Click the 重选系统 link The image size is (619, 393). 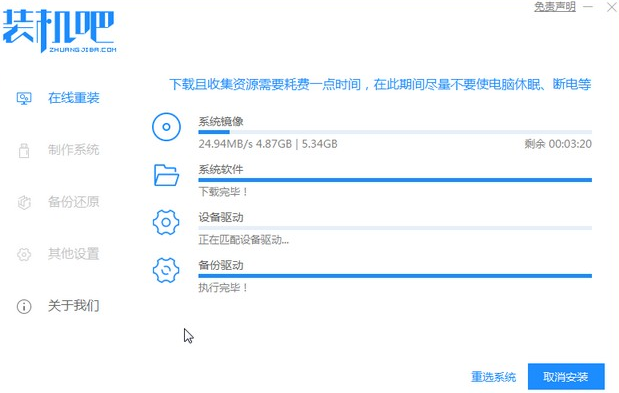pos(493,377)
